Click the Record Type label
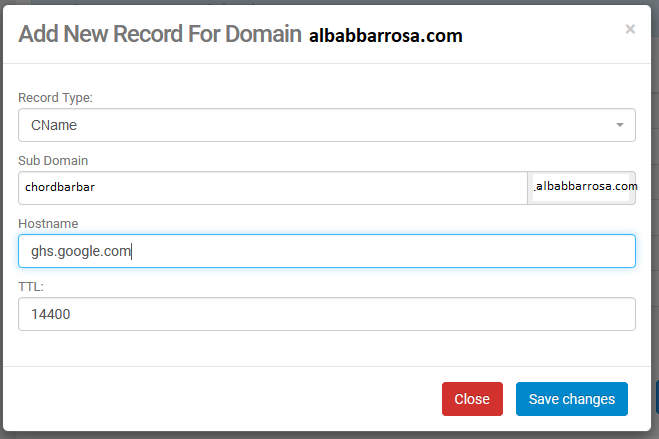The height and width of the screenshot is (439, 659). [55, 97]
